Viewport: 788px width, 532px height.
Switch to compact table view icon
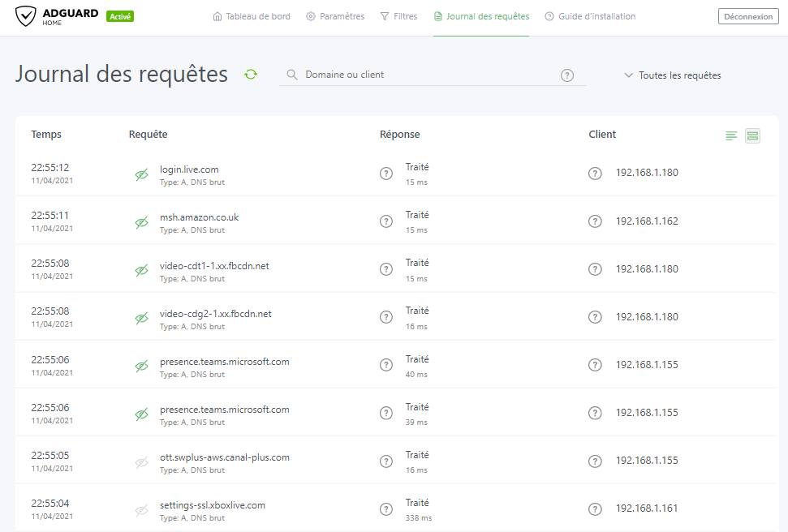pos(731,135)
